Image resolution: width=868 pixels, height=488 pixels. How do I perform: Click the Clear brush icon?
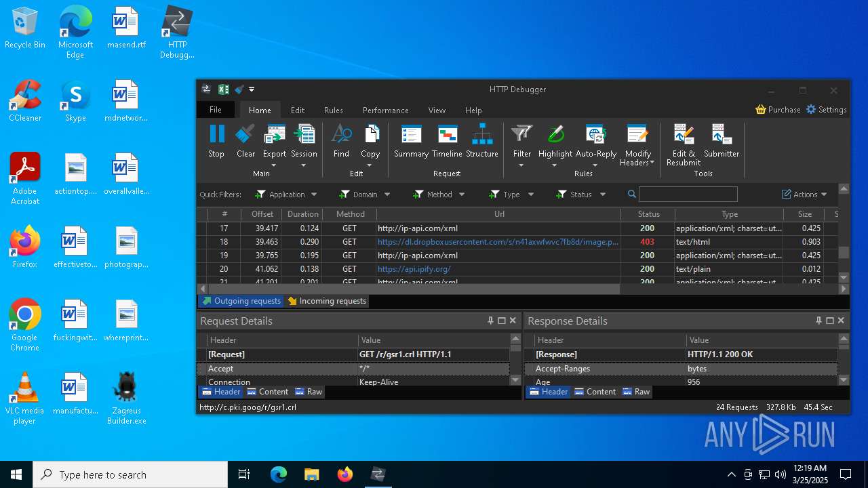click(x=245, y=134)
